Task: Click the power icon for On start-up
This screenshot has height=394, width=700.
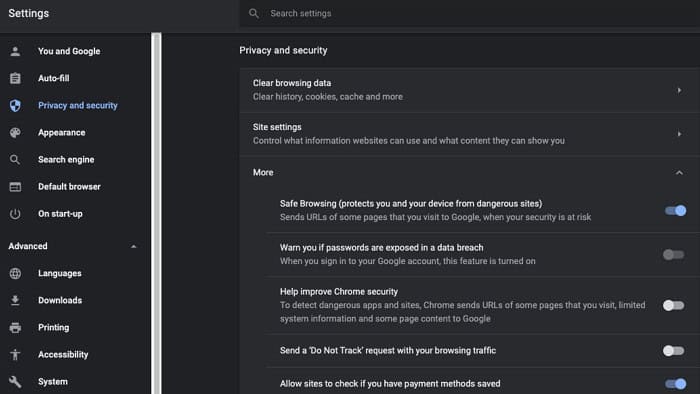Action: pyautogui.click(x=15, y=214)
